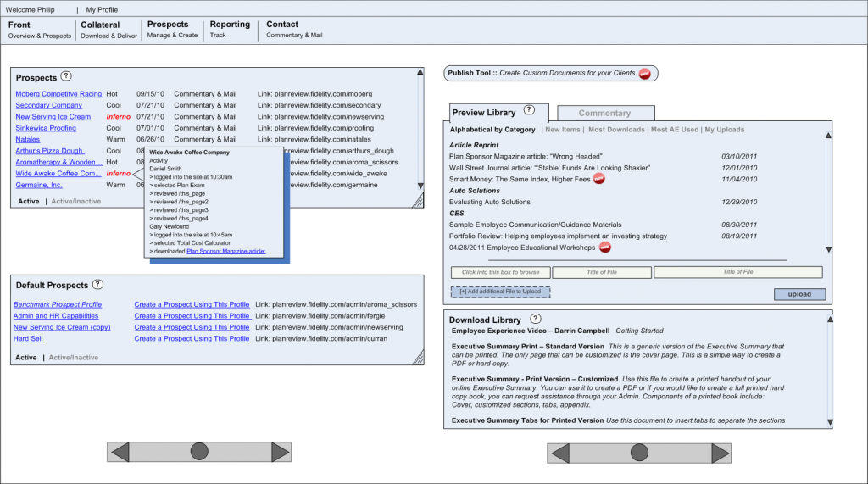Click the help icon beside Default Prospects
The width and height of the screenshot is (868, 484).
[x=97, y=285]
